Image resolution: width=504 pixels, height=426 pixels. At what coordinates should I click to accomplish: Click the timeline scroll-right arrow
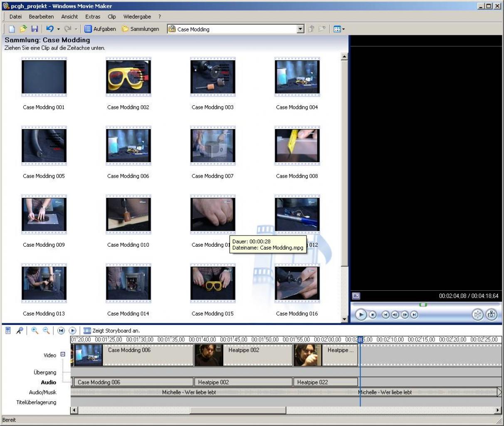[498, 410]
